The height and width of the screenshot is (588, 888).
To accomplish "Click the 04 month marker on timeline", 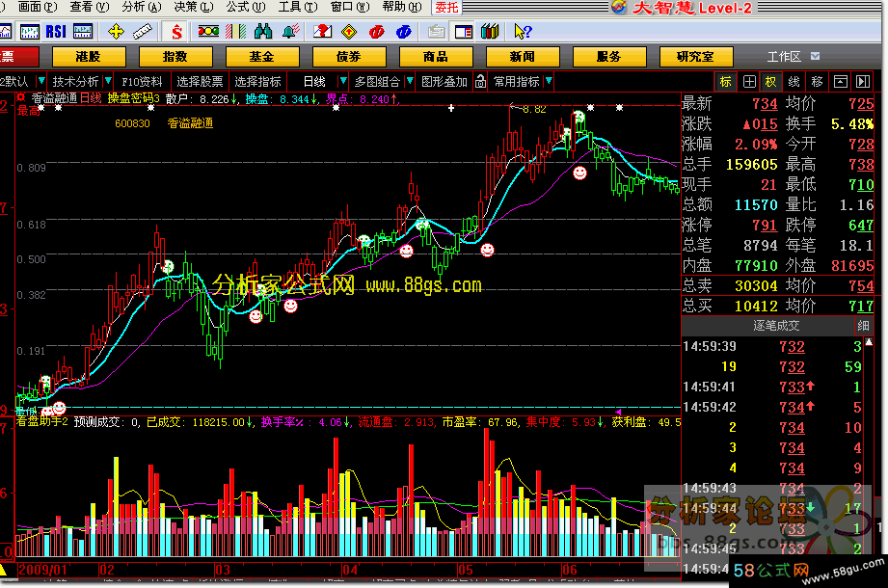I will (x=350, y=570).
